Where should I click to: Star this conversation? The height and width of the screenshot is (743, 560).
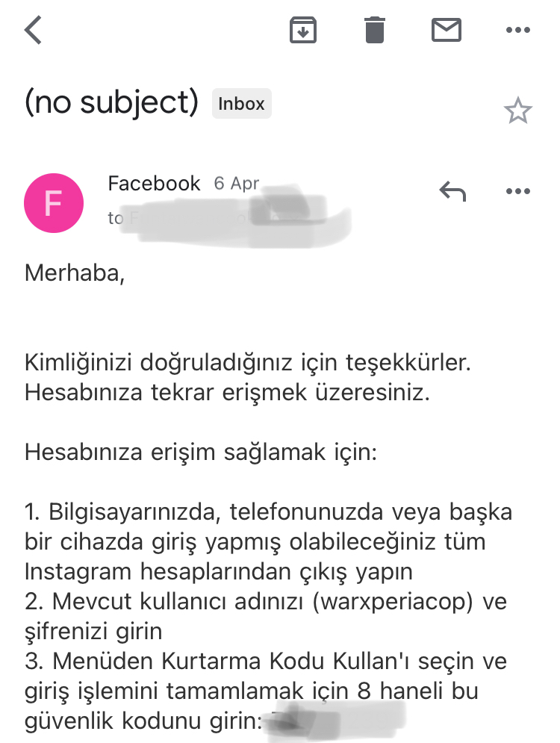[x=517, y=111]
